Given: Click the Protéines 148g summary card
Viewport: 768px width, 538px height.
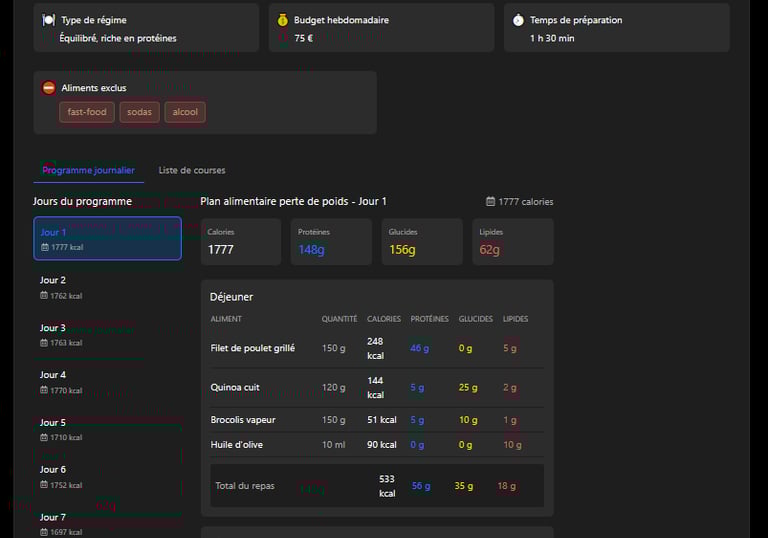Looking at the screenshot, I should point(332,242).
